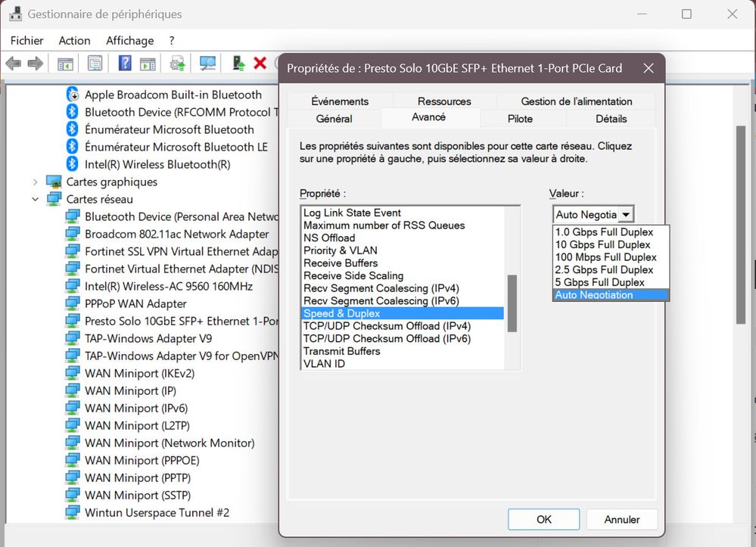Click the blue Help question mark icon
The width and height of the screenshot is (756, 547).
pos(125,64)
